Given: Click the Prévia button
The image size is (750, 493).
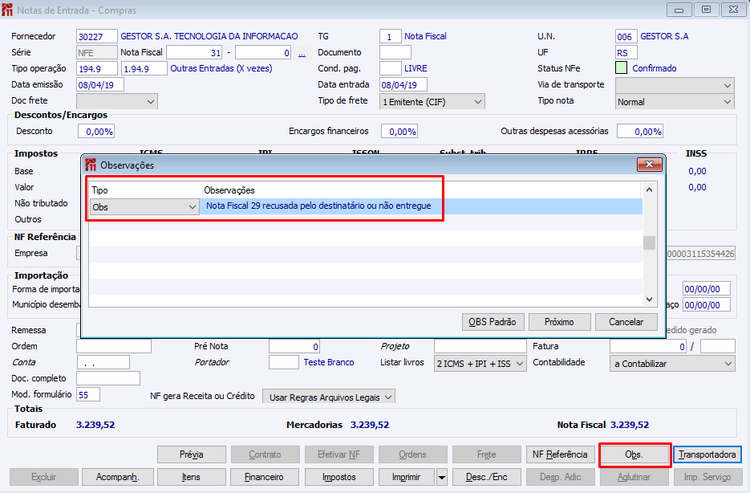Looking at the screenshot, I should 191,454.
